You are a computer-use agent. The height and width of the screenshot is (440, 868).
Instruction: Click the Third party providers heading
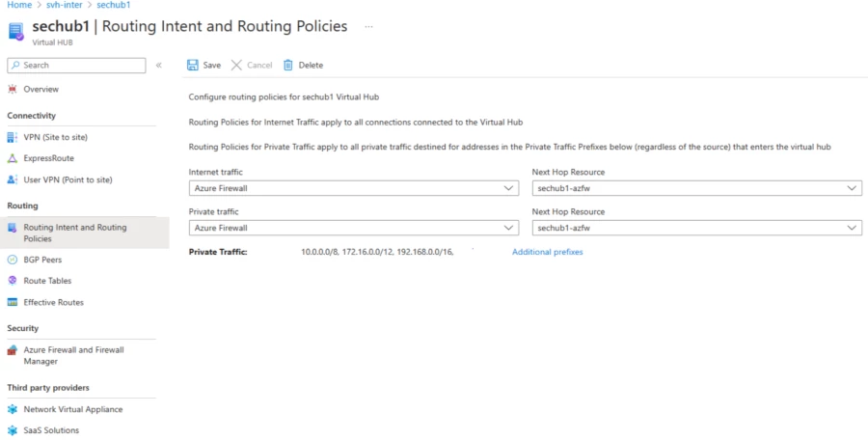(48, 387)
